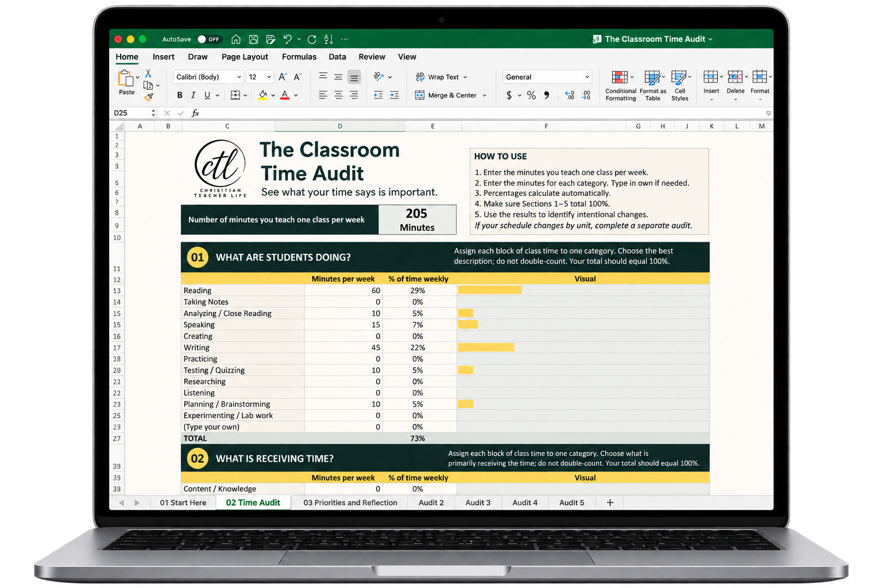The image size is (882, 588).
Task: Open Conditional Formatting
Action: coord(621,86)
